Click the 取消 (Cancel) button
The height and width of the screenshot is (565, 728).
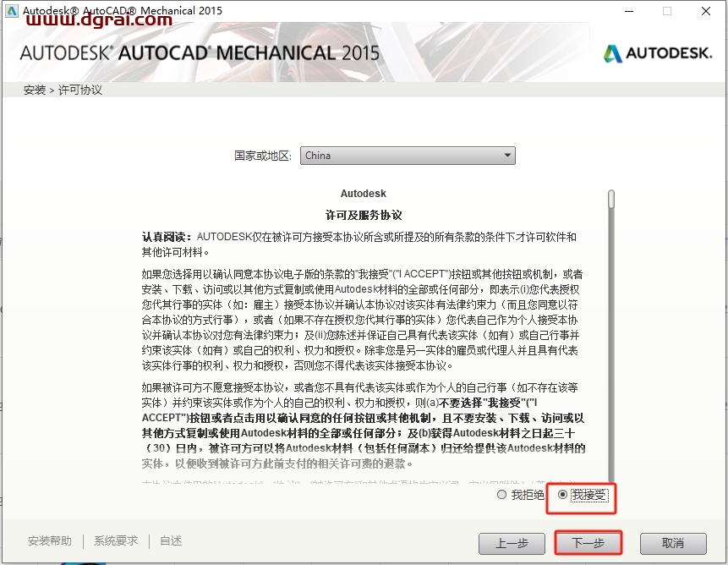coord(673,543)
